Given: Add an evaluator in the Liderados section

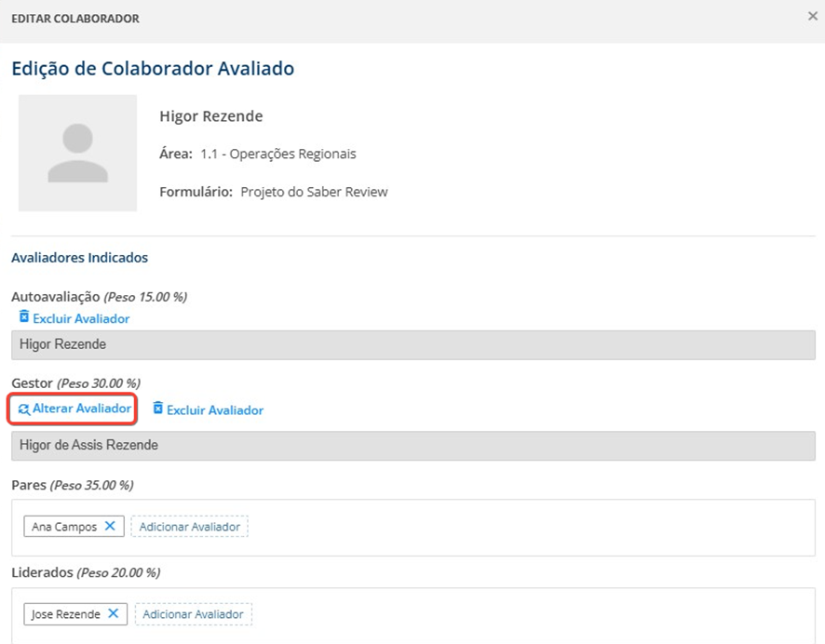Looking at the screenshot, I should 194,614.
